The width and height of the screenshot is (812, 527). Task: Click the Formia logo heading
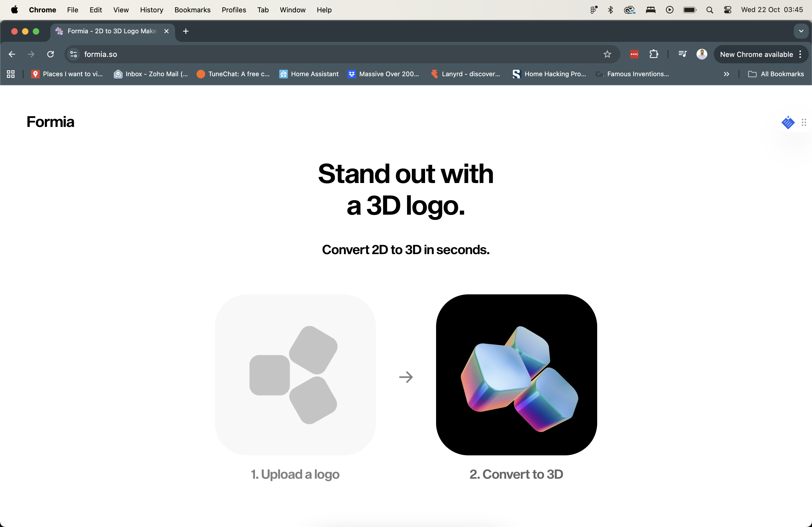tap(50, 122)
